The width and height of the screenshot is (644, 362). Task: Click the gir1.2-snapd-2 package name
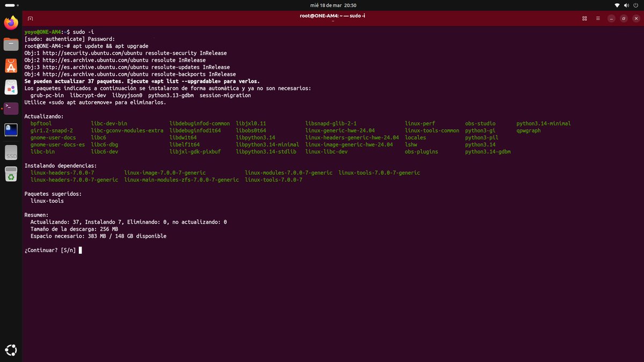click(52, 130)
